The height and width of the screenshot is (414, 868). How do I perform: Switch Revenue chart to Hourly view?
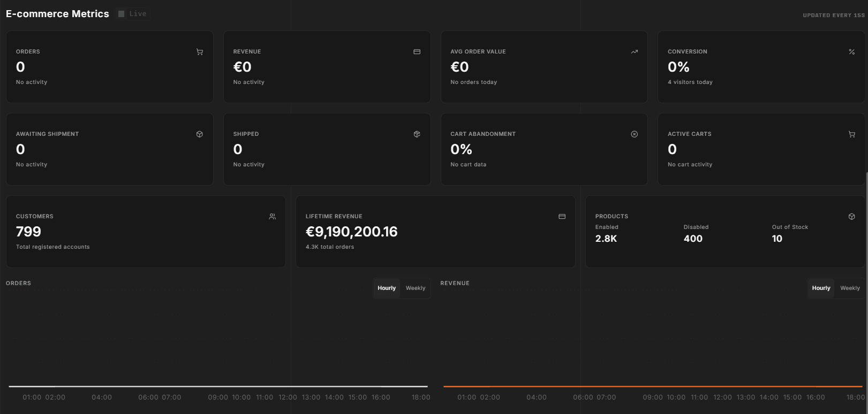point(821,288)
